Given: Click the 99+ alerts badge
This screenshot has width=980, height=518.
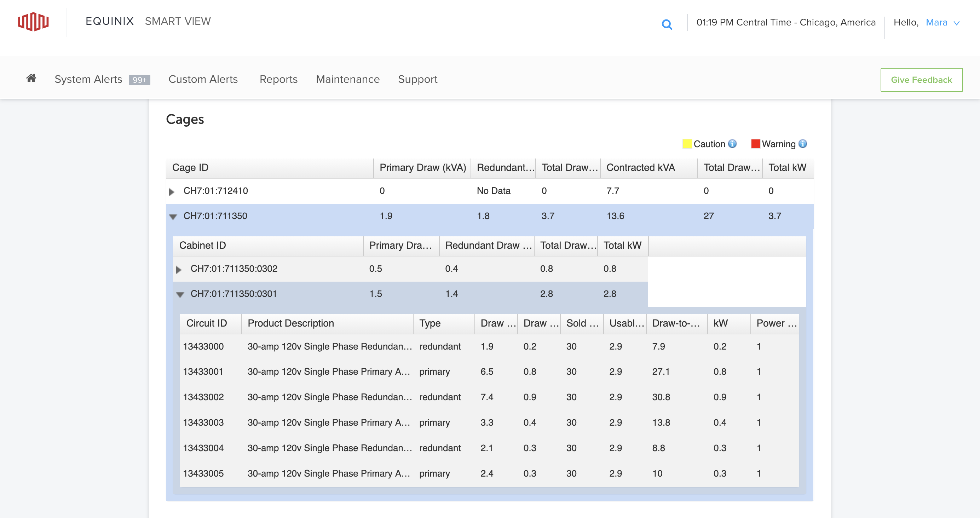Looking at the screenshot, I should (139, 80).
